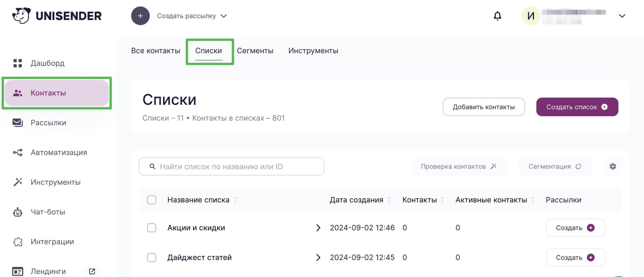Click the external link icon next to Лендинги
The height and width of the screenshot is (277, 644).
(92, 271)
